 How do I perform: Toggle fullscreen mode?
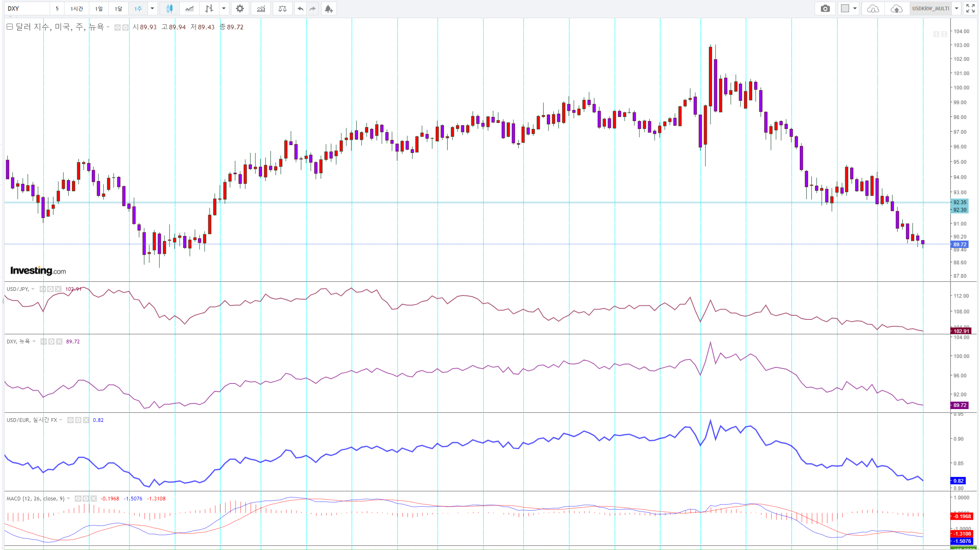pos(970,9)
